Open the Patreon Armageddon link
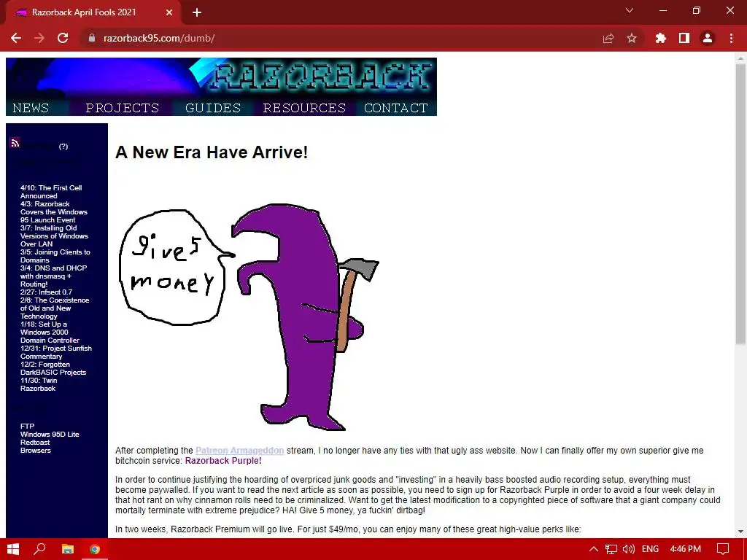Screen dimensions: 747x560 click(x=239, y=451)
